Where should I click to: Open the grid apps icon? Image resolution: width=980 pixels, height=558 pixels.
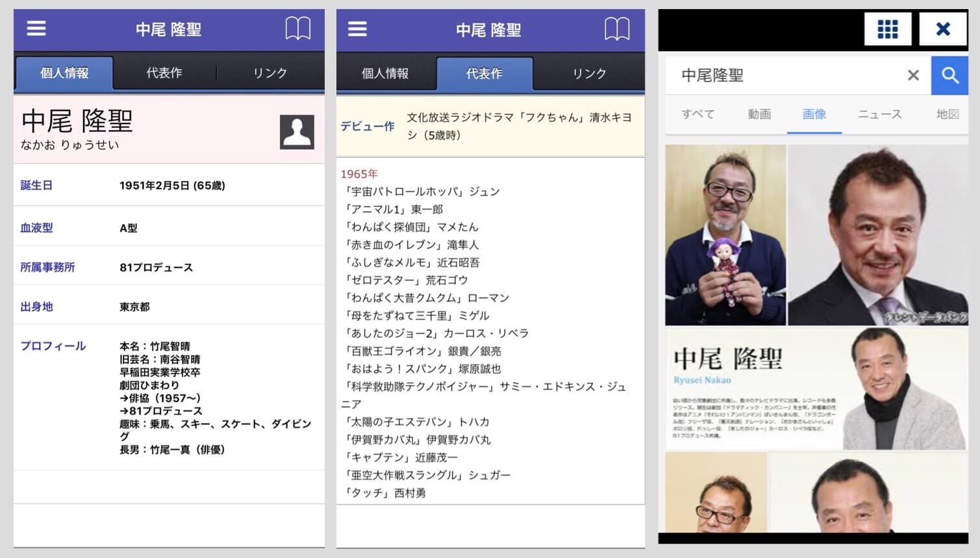pos(887,29)
